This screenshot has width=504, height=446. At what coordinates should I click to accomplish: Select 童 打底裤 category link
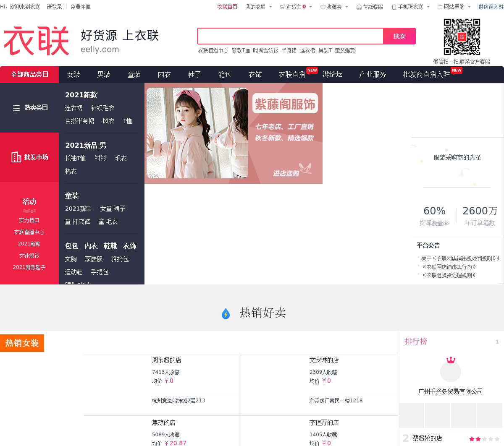77,222
